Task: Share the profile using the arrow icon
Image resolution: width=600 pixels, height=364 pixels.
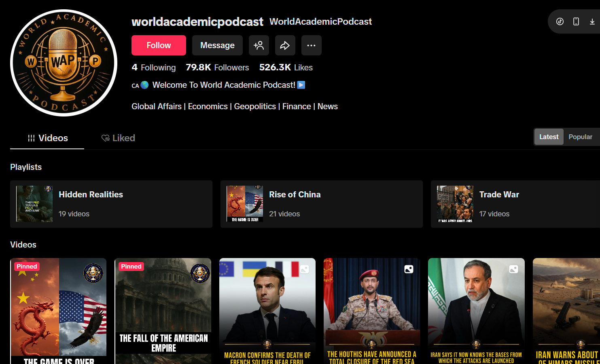Action: tap(285, 45)
